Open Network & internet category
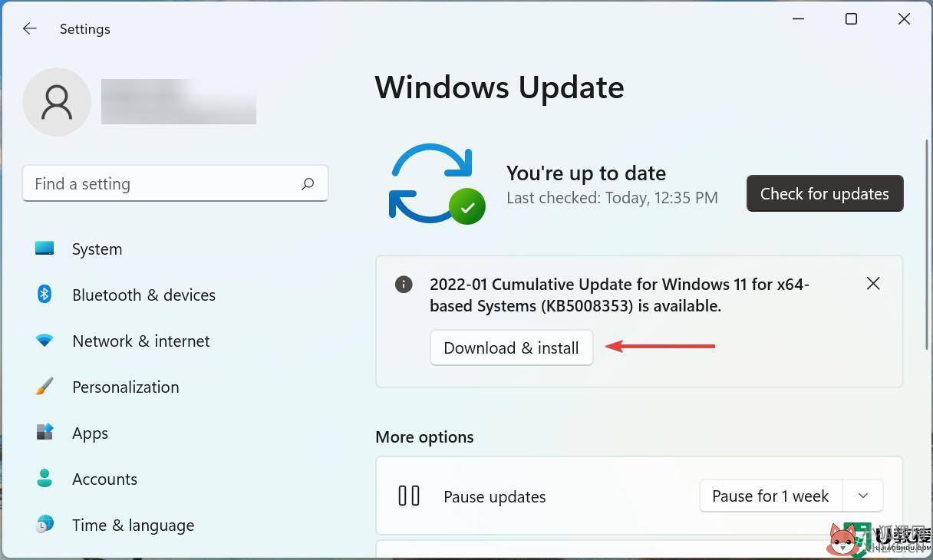Image resolution: width=933 pixels, height=560 pixels. (140, 341)
